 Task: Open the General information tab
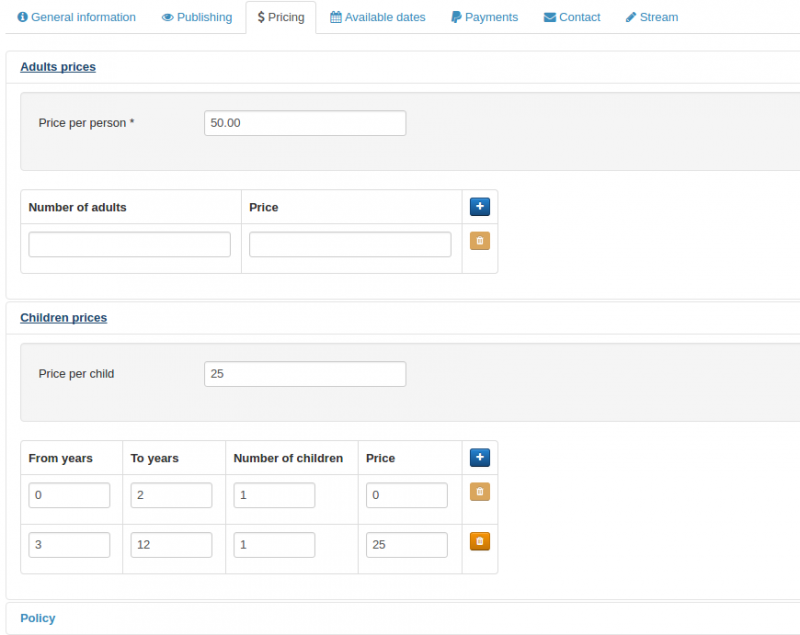[x=77, y=17]
